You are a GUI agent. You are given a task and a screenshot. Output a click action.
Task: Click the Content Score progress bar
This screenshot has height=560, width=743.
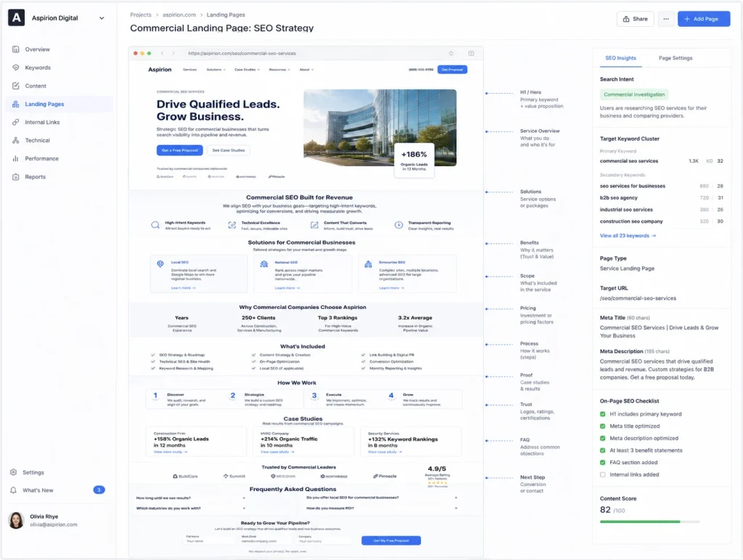[x=649, y=522]
